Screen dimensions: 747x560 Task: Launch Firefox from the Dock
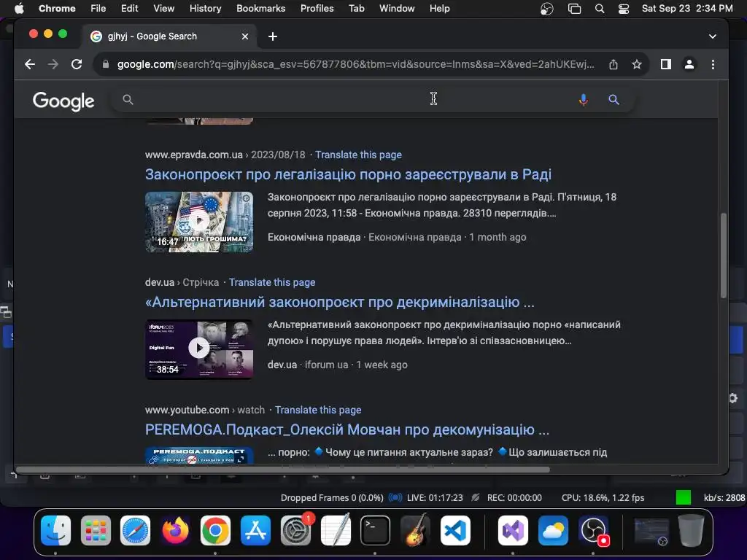coord(175,530)
